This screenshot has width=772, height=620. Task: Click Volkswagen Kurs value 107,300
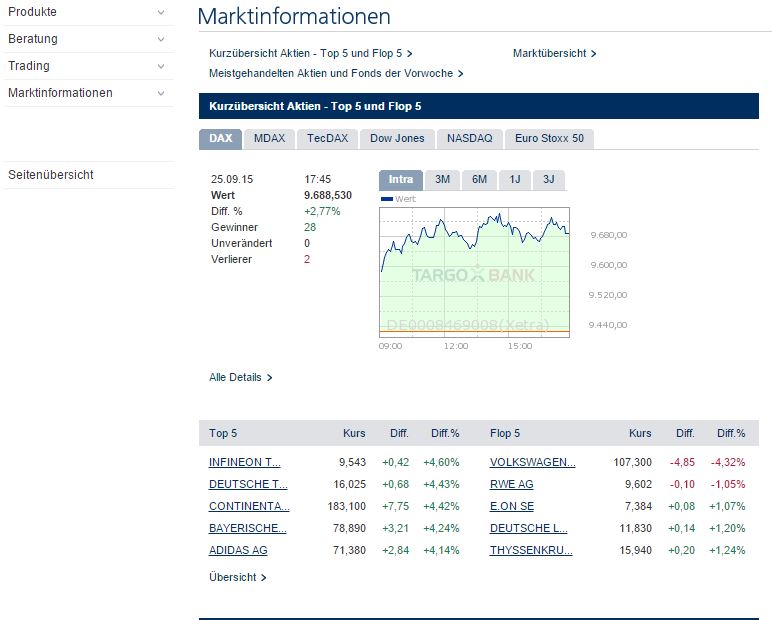632,462
